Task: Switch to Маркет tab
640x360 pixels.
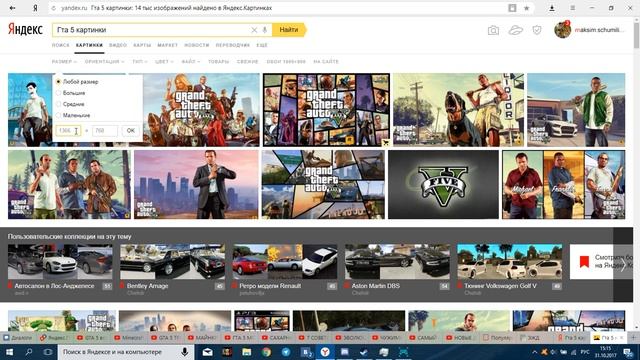Action: (167, 45)
